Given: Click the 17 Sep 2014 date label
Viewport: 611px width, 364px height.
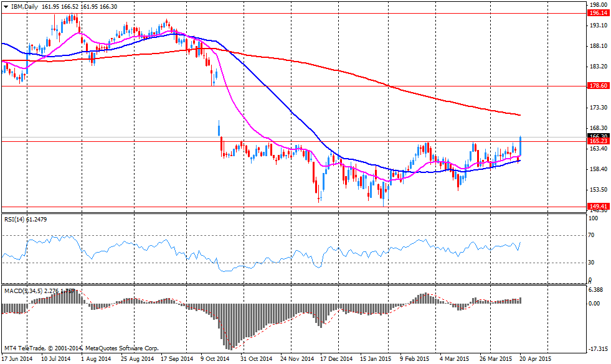Looking at the screenshot, I should (177, 358).
